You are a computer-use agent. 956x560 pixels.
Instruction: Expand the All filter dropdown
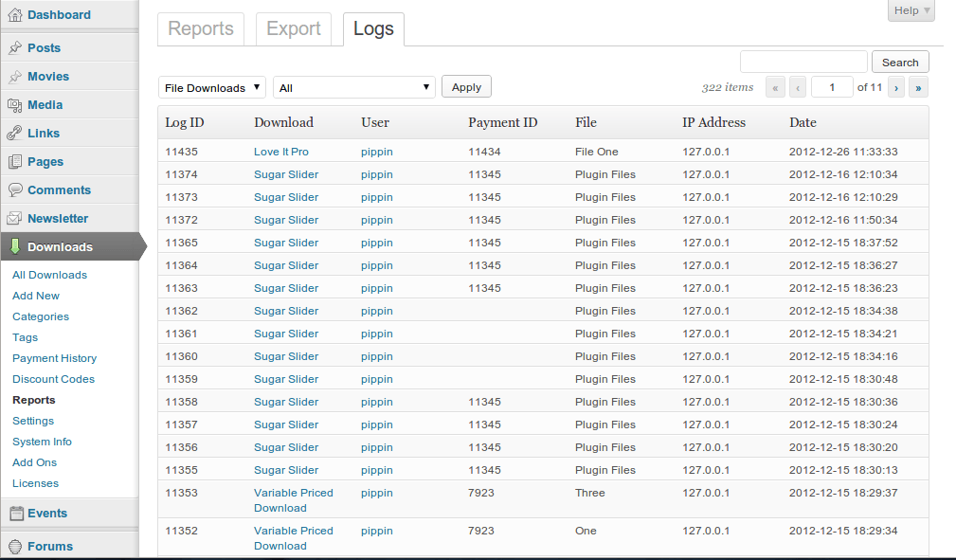354,87
